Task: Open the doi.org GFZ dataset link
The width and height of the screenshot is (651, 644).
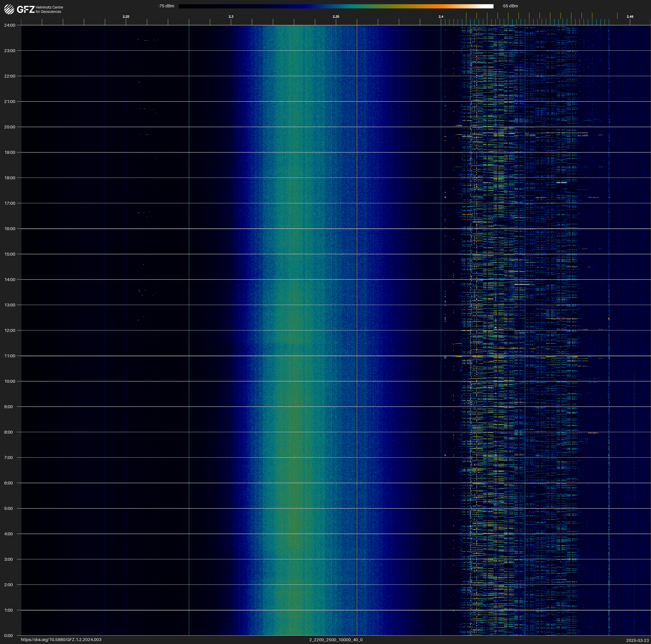Action: [x=61, y=640]
